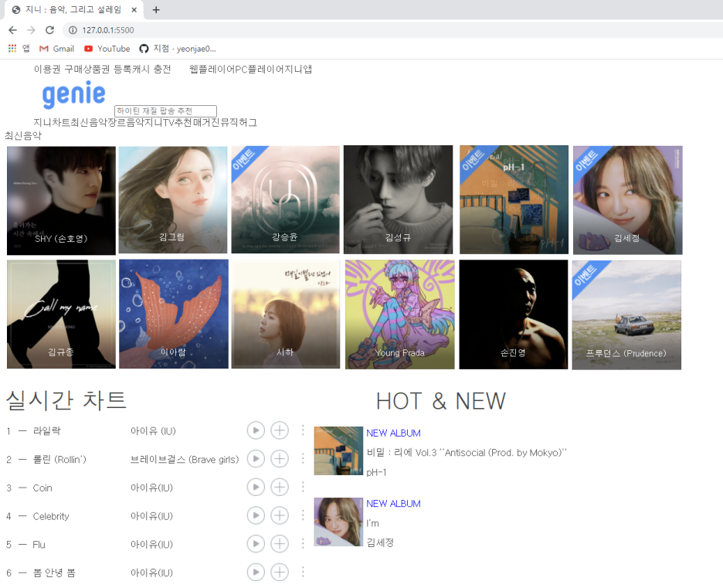Open the 손진영 album cover
Viewport: 723px width, 588px height.
513,314
